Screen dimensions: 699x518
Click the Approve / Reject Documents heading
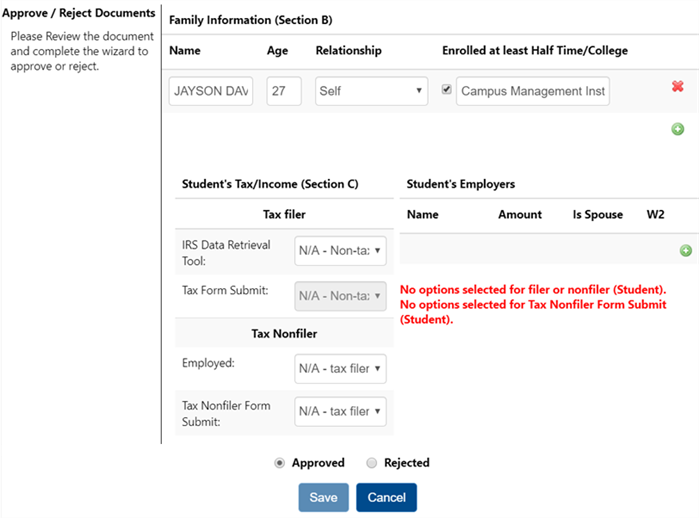point(78,13)
